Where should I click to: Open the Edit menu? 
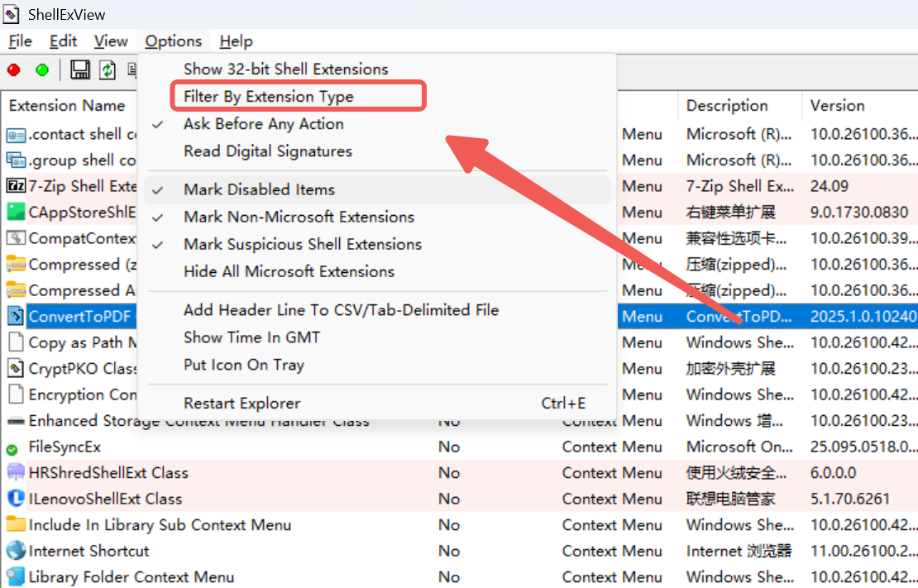click(63, 41)
